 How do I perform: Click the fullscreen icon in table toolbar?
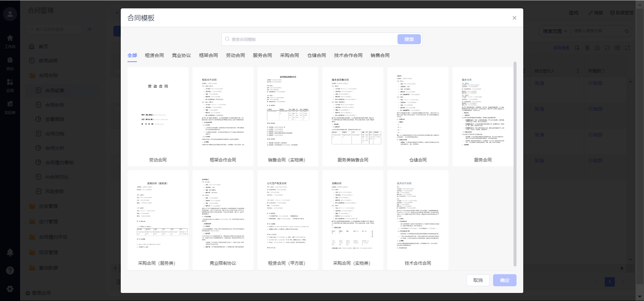(x=627, y=48)
